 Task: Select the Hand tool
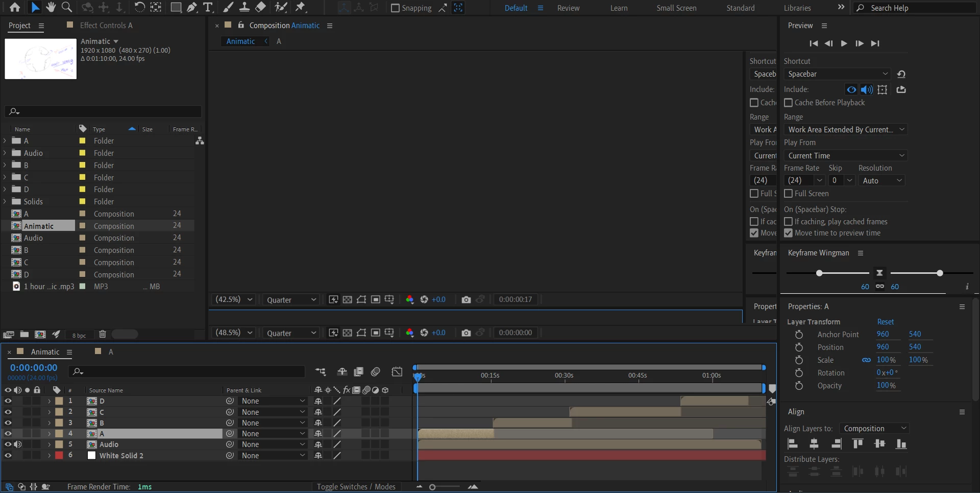click(x=51, y=7)
